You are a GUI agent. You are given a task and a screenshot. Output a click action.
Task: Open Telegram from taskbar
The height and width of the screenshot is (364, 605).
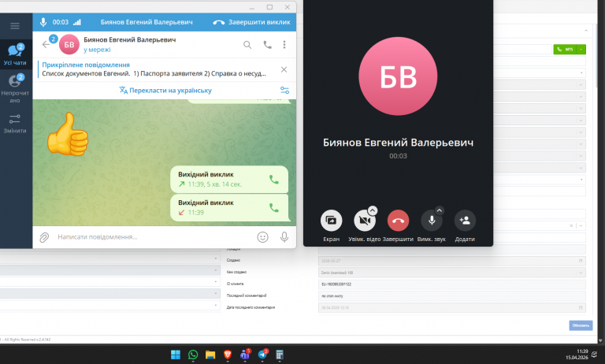[263, 355]
